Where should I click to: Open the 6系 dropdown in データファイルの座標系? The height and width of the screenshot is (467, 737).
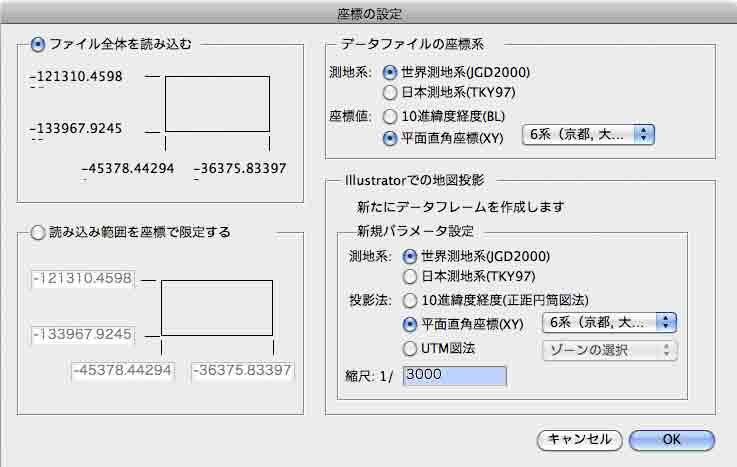588,135
